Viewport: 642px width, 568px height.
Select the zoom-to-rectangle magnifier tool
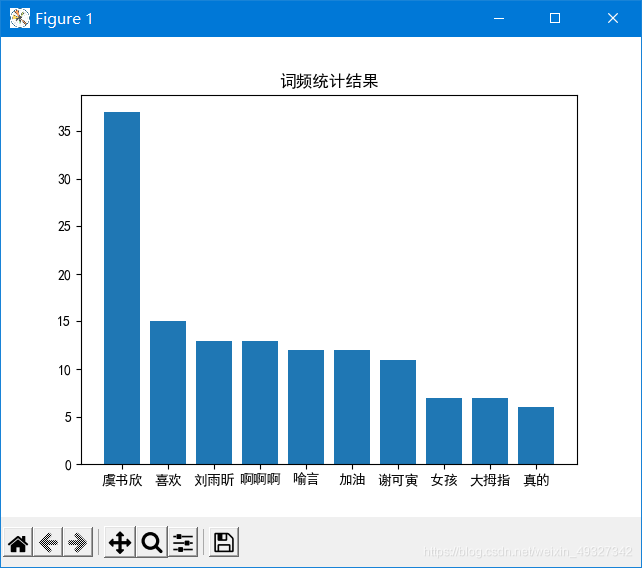[x=152, y=543]
